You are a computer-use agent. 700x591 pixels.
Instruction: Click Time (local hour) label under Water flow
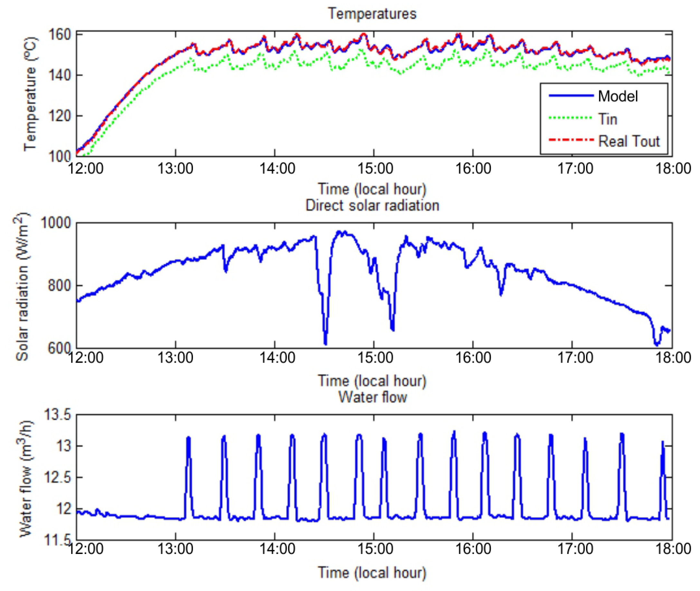coord(372,573)
